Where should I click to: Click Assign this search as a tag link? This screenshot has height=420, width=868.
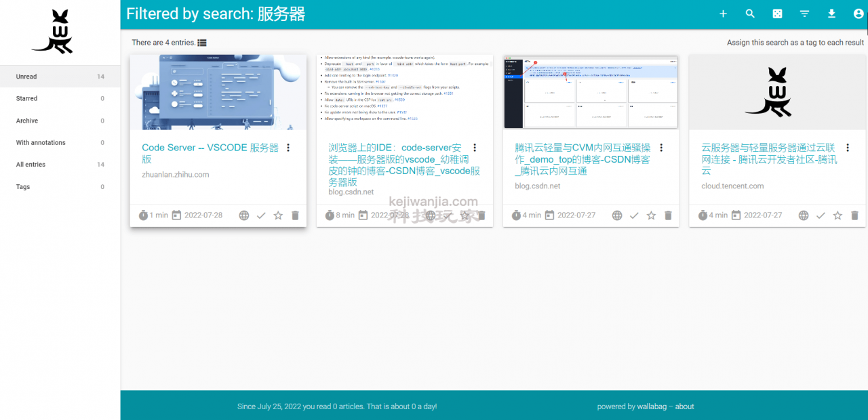tap(795, 43)
